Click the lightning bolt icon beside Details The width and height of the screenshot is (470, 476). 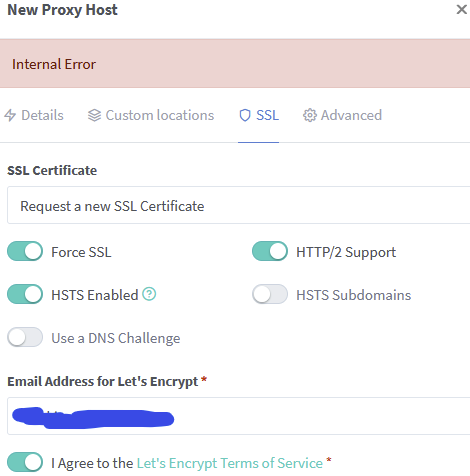[10, 115]
